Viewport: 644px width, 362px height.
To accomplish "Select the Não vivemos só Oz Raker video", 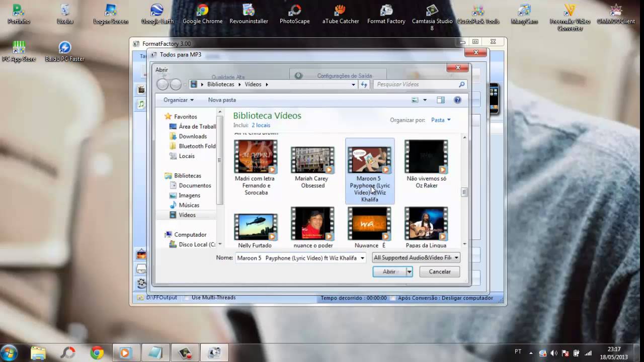I will 426,165.
